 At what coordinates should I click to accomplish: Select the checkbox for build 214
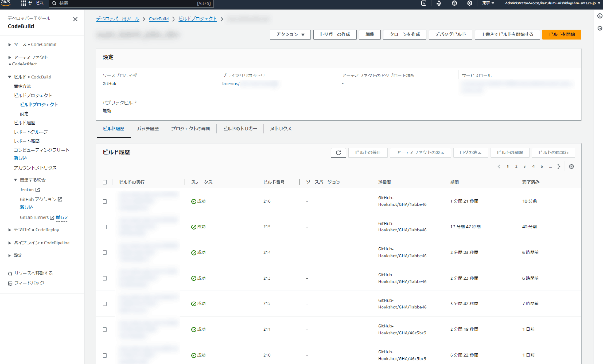(x=105, y=253)
